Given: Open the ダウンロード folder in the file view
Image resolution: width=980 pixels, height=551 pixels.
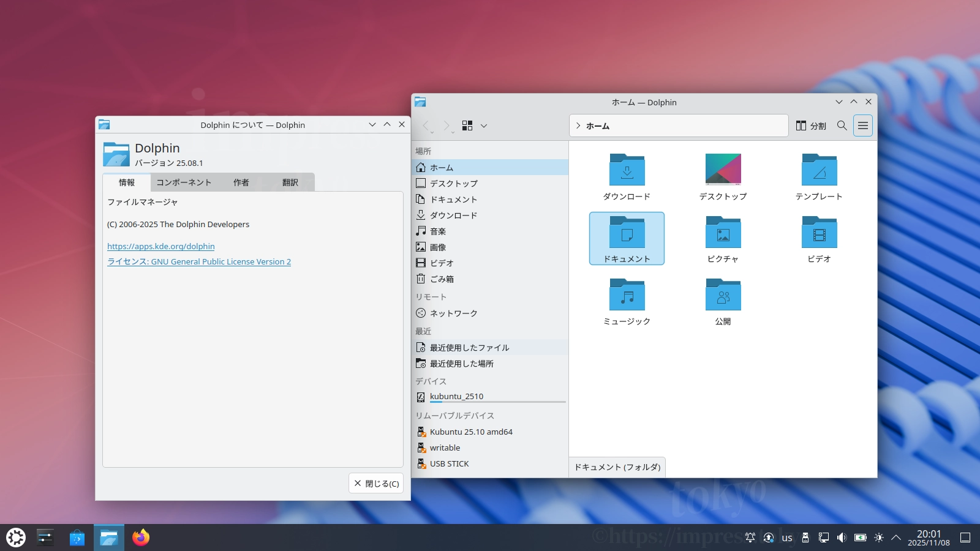Looking at the screenshot, I should pos(627,178).
